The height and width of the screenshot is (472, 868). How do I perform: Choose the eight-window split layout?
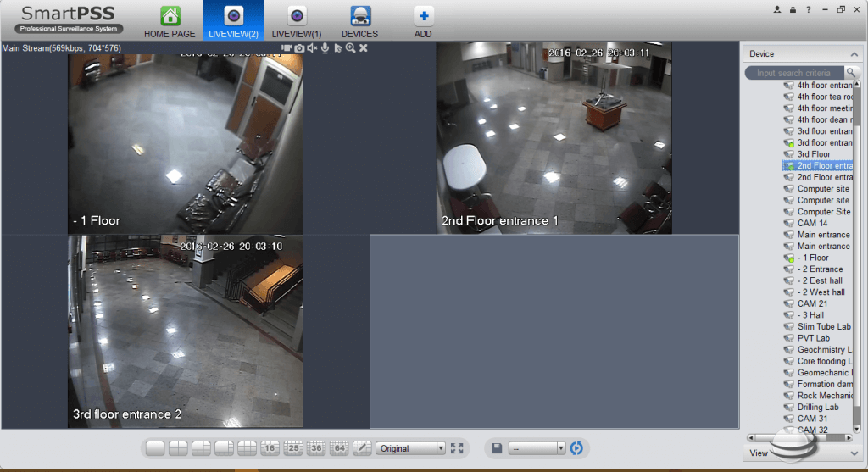[x=224, y=448]
